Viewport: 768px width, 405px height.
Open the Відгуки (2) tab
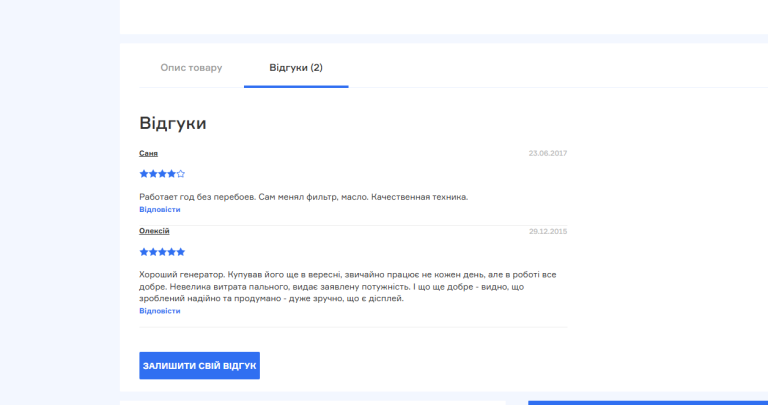[296, 68]
